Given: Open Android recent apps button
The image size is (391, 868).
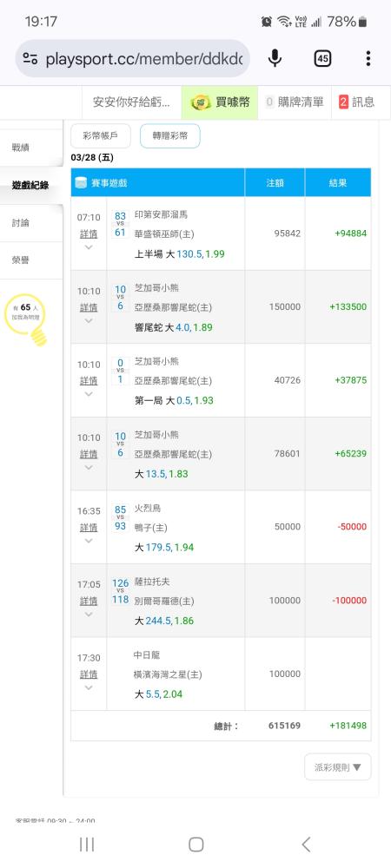Looking at the screenshot, I should 87,845.
